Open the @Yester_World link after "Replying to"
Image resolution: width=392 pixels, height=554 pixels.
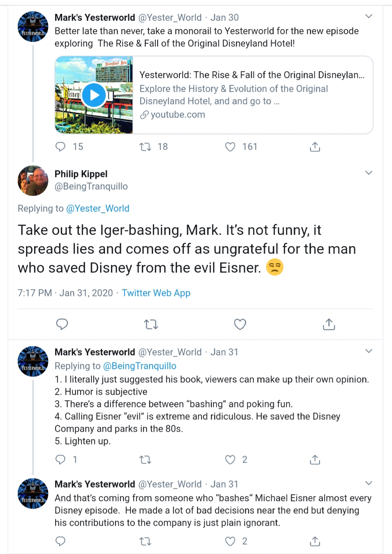98,209
